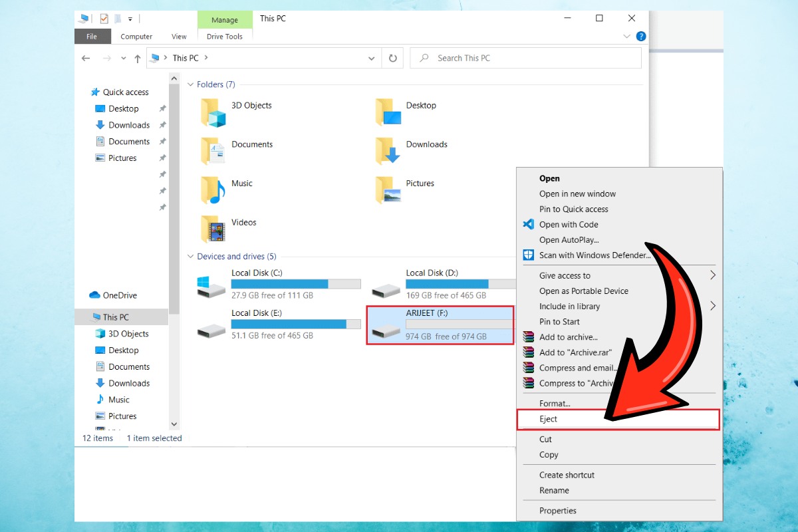
Task: Click the Refresh button beside the address bar
Action: (392, 58)
